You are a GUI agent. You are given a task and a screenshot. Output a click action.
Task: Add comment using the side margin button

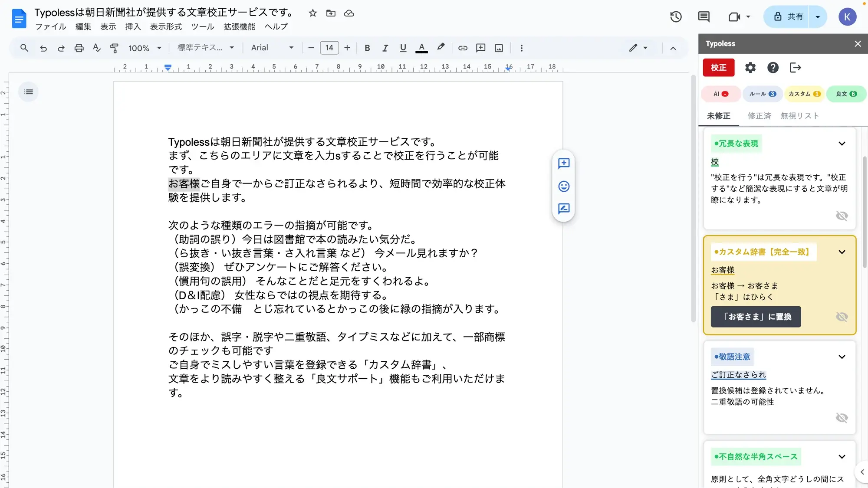[x=564, y=164]
